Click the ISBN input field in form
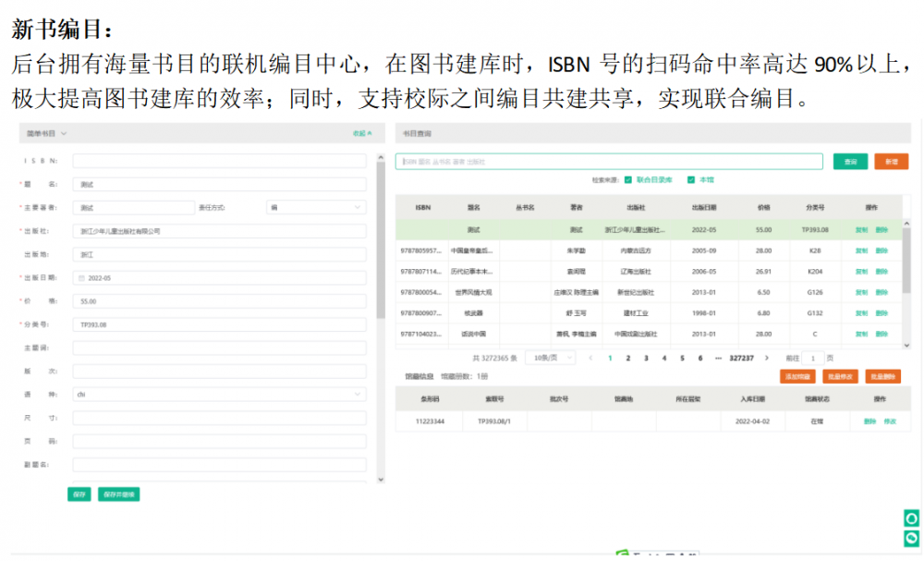924x561 pixels. click(219, 161)
